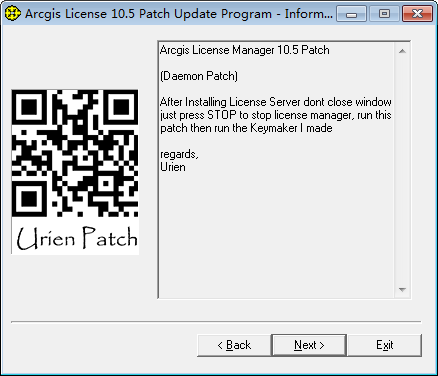The image size is (438, 376).
Task: Click the word STOP in instructions
Action: coord(222,115)
